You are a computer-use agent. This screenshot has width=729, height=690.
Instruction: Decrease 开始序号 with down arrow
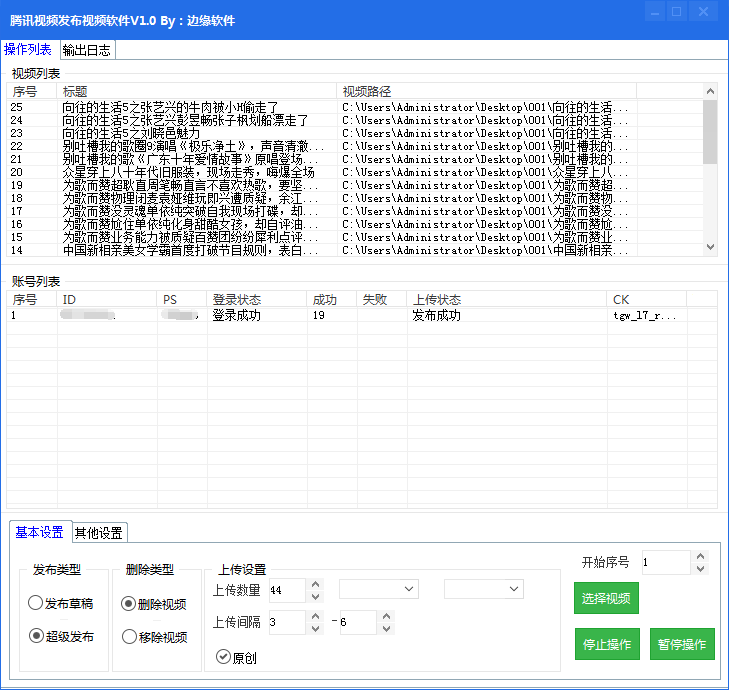tap(701, 569)
